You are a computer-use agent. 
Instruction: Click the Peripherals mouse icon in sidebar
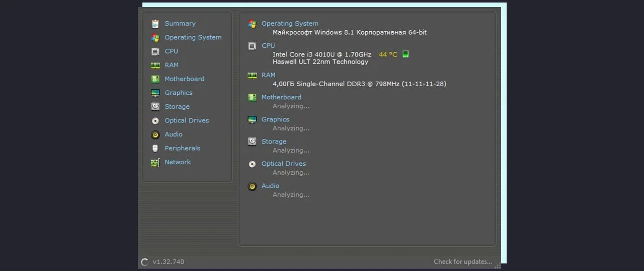click(155, 148)
